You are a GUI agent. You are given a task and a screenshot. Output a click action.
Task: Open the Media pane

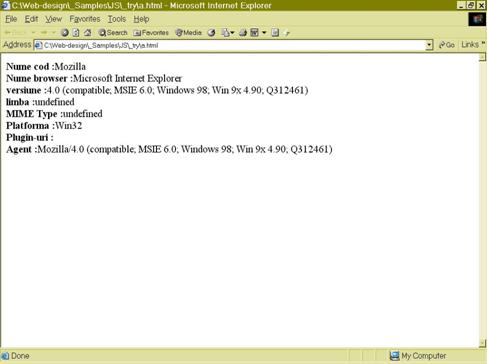tap(189, 33)
